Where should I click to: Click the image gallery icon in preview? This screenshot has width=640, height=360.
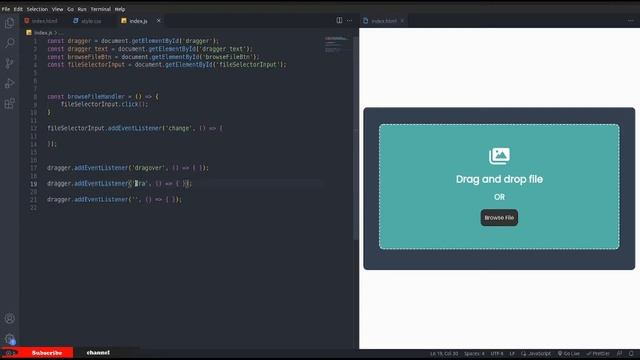tap(499, 156)
